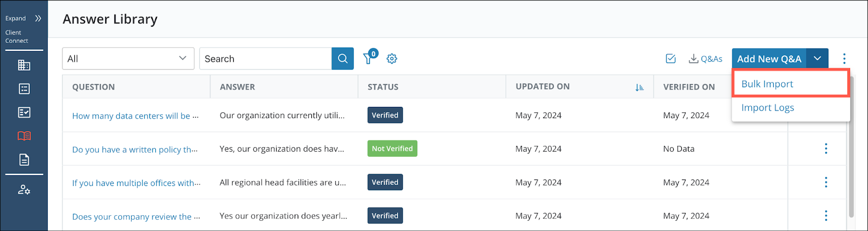Open "Do you have a written policy" question
The image size is (868, 231).
point(135,149)
